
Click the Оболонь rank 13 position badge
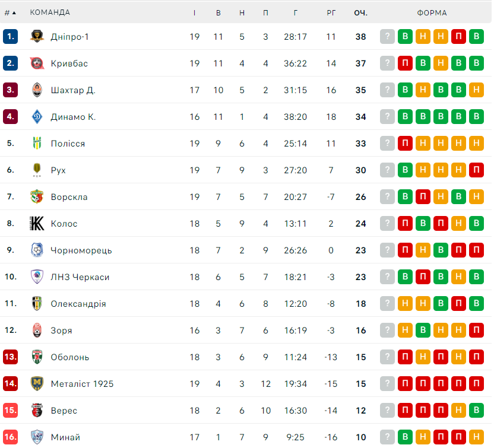click(10, 357)
